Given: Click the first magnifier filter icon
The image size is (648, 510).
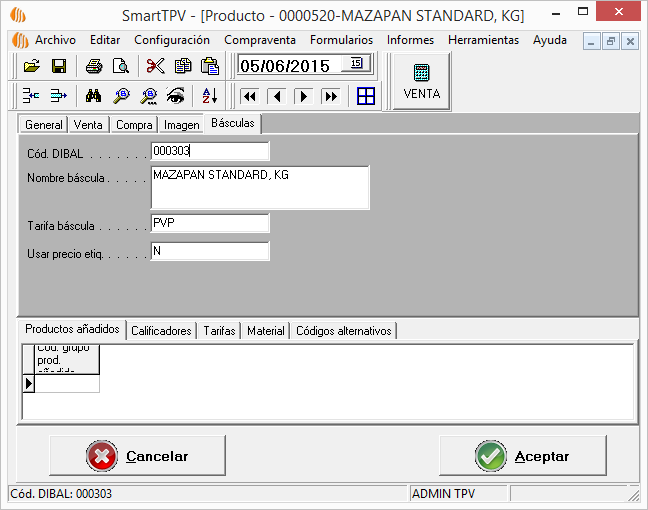Looking at the screenshot, I should click(122, 96).
